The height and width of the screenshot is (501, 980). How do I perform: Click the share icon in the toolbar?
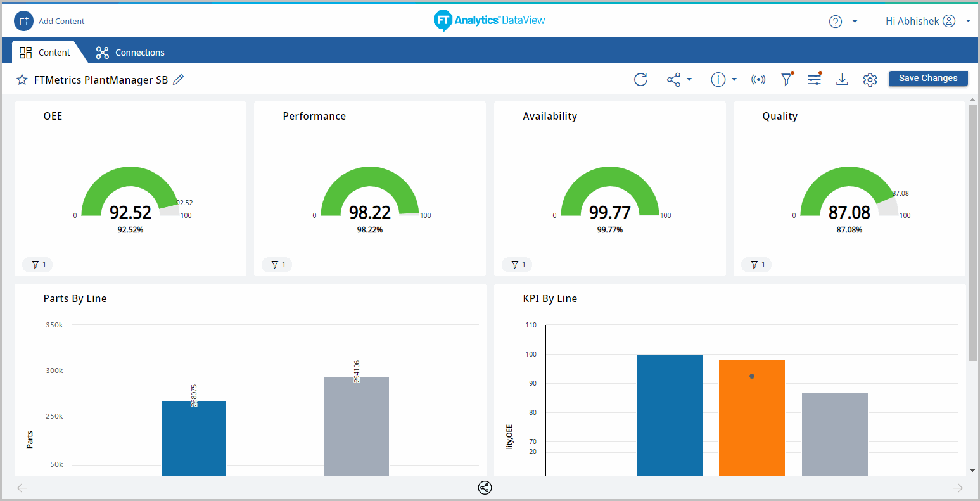pos(673,79)
